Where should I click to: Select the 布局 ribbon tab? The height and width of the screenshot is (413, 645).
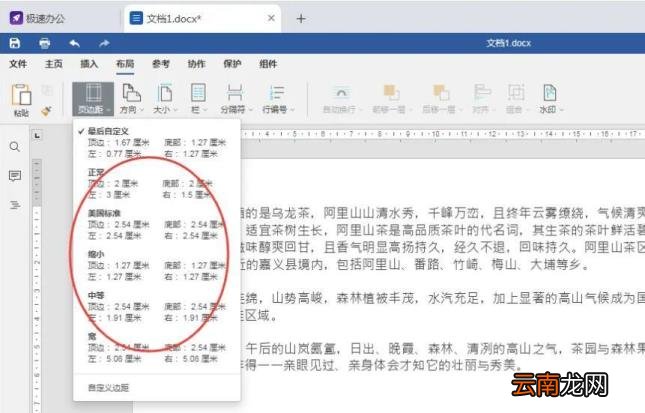125,64
